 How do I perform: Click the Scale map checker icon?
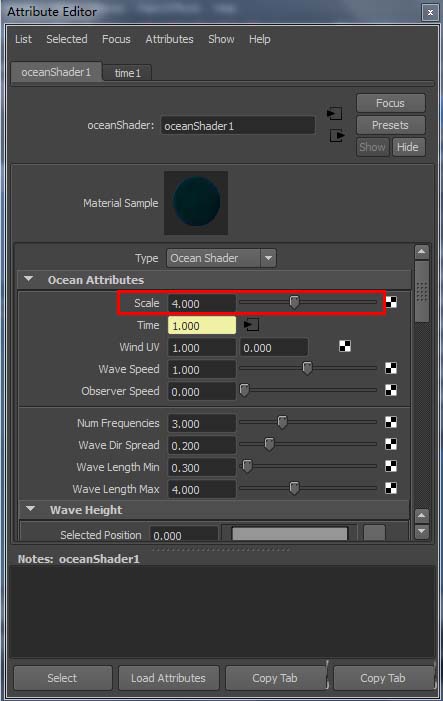391,303
